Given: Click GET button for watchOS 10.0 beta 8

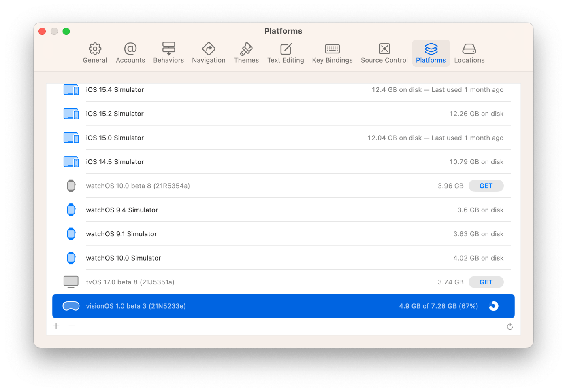Looking at the screenshot, I should click(486, 186).
